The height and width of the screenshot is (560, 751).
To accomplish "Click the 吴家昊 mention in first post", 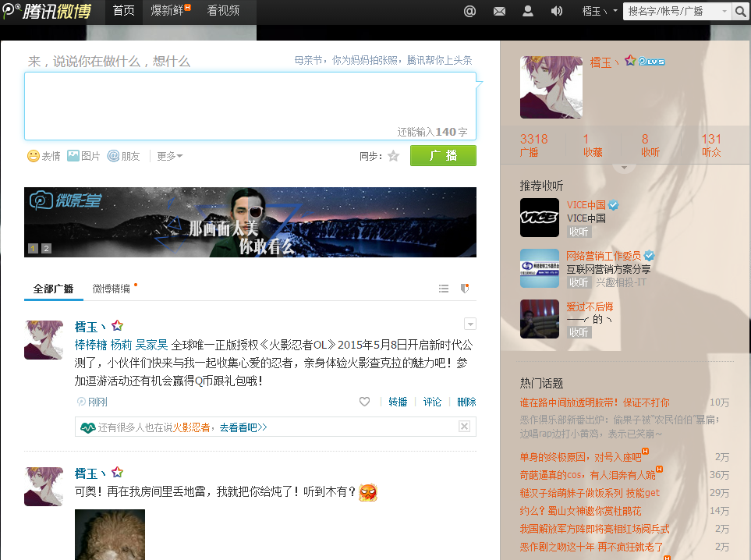I will click(x=151, y=345).
